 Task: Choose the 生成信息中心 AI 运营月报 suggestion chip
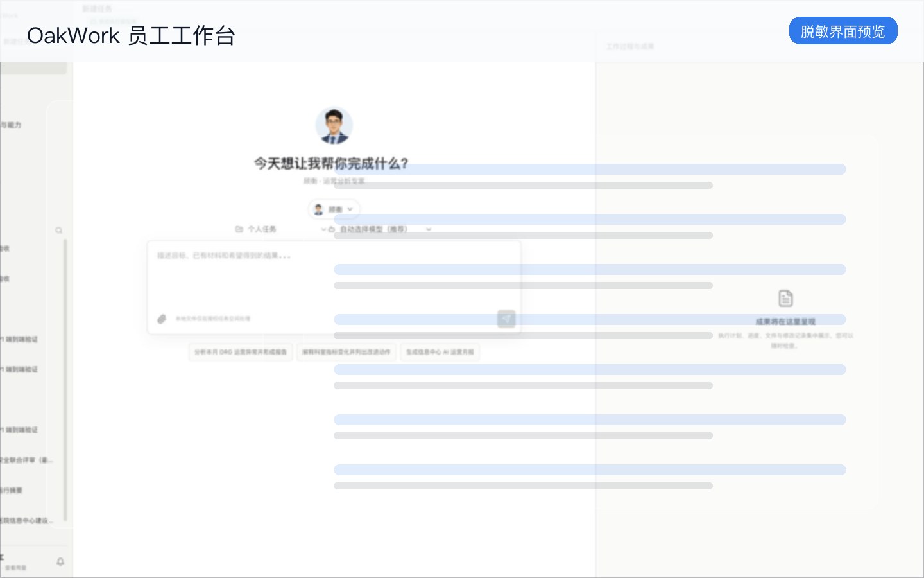point(440,352)
